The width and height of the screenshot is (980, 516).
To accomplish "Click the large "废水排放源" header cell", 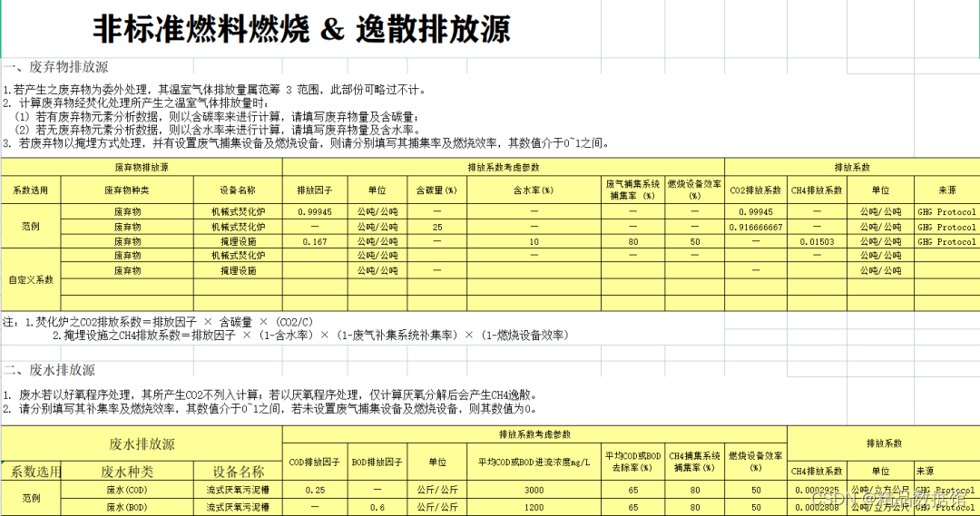I will (142, 444).
